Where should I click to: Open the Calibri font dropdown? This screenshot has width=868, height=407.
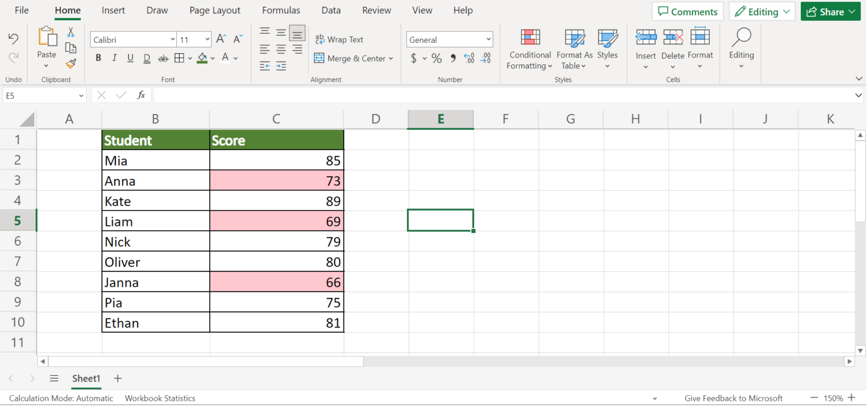click(x=172, y=39)
